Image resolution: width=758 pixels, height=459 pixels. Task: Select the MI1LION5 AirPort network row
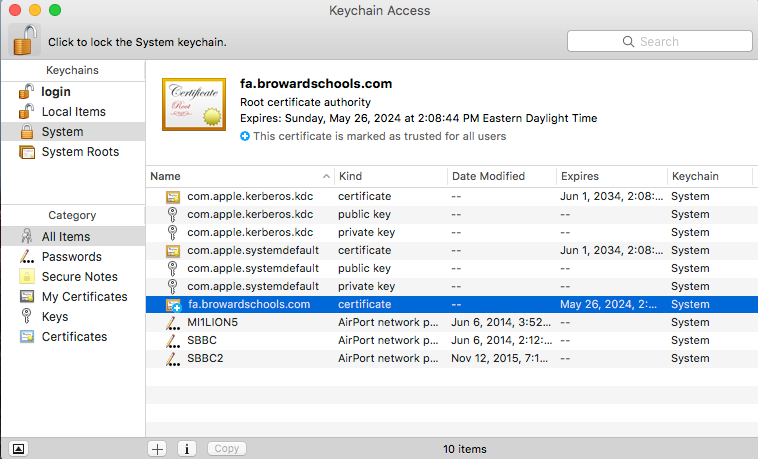pyautogui.click(x=452, y=322)
